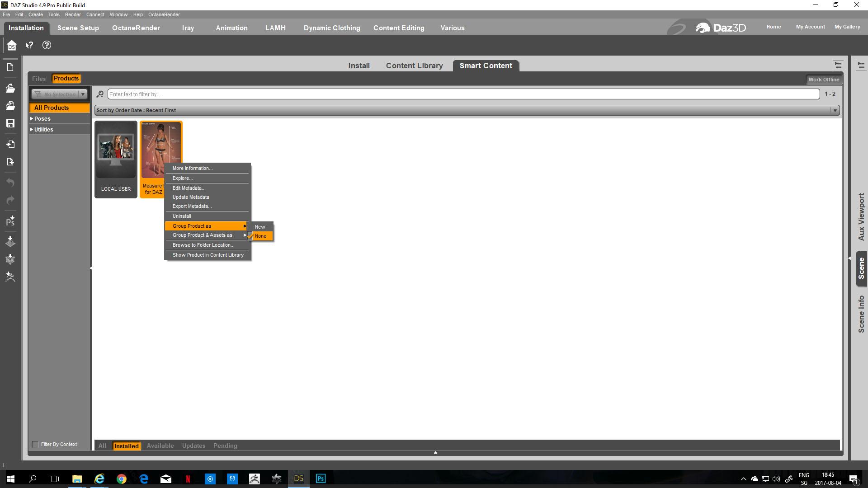The width and height of the screenshot is (868, 488).
Task: Click the question mark Help icon
Action: pos(47,45)
